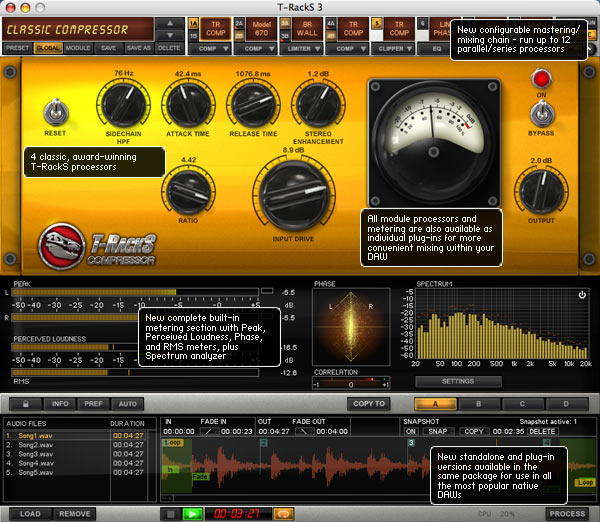This screenshot has height=522, width=600.
Task: Click the INPUT DRIVE knob
Action: pos(293,195)
